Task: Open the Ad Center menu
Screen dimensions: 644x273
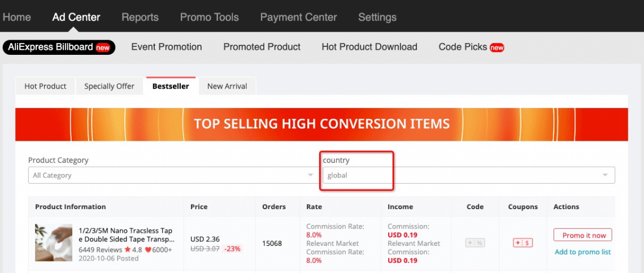Action: [x=76, y=17]
